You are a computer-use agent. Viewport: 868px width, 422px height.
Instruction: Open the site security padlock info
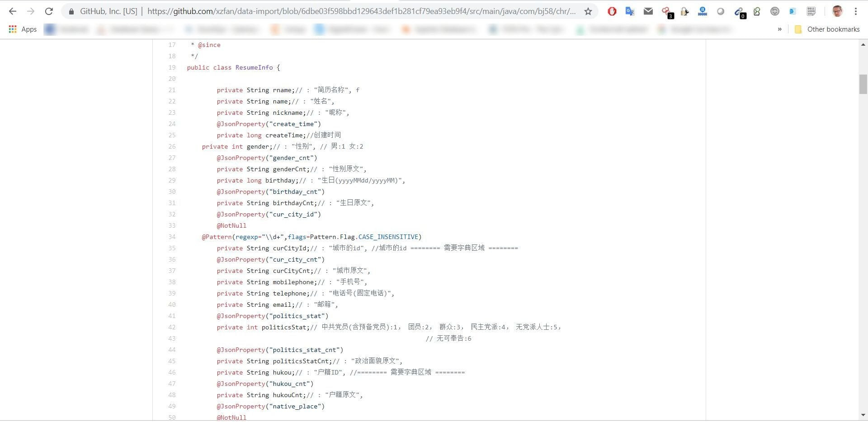click(x=71, y=11)
